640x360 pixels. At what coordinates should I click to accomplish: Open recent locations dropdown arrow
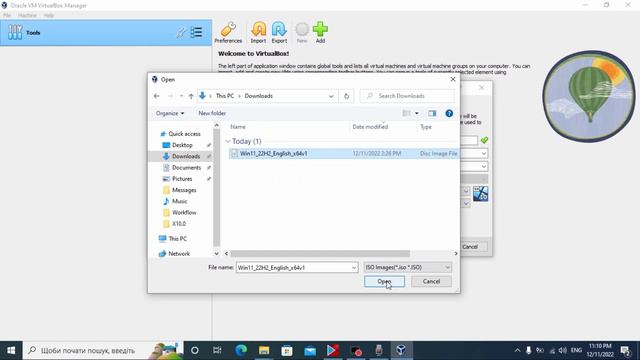tap(181, 96)
